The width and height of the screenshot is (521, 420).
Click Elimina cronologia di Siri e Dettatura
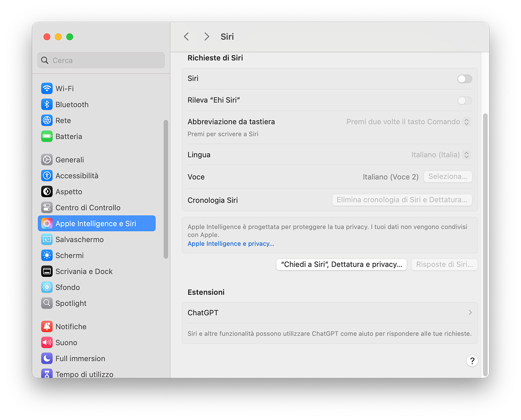coord(402,200)
